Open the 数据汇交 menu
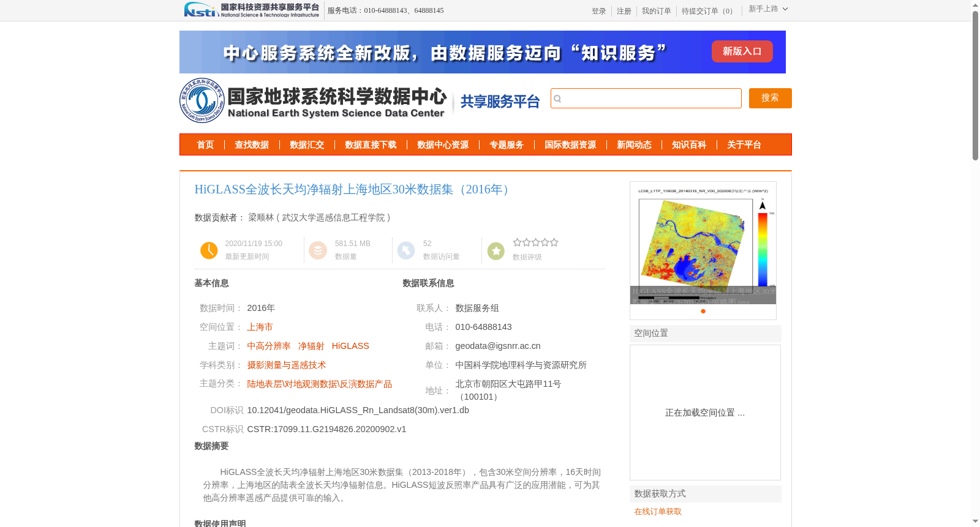Screen dimensions: 980x527 307,145
